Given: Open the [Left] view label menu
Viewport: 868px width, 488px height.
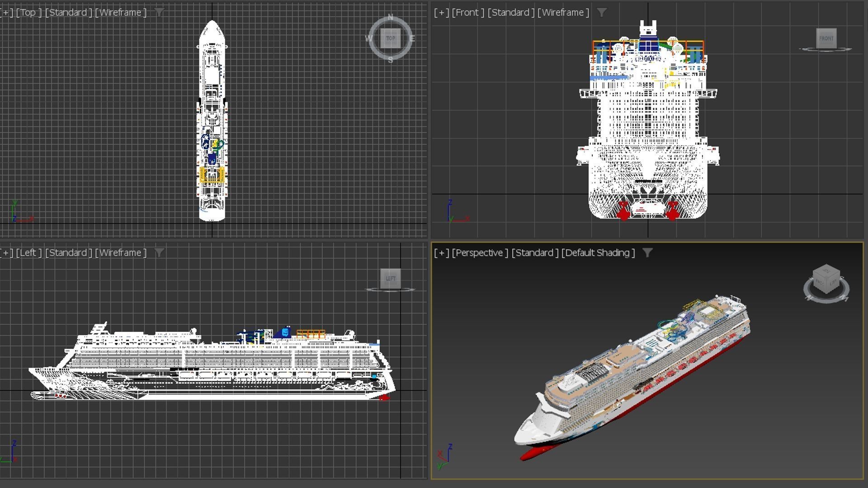Looking at the screenshot, I should pos(29,252).
